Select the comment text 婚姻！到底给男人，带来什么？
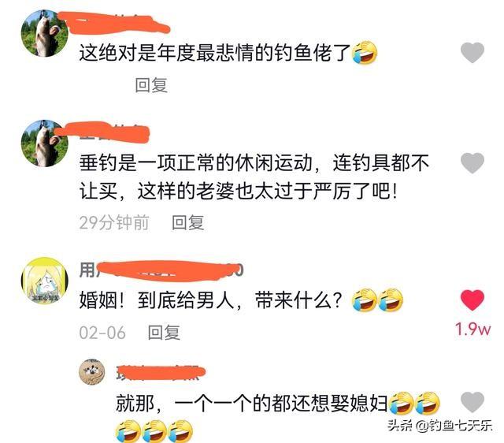Viewport: 504px width, 443px height. (210, 300)
